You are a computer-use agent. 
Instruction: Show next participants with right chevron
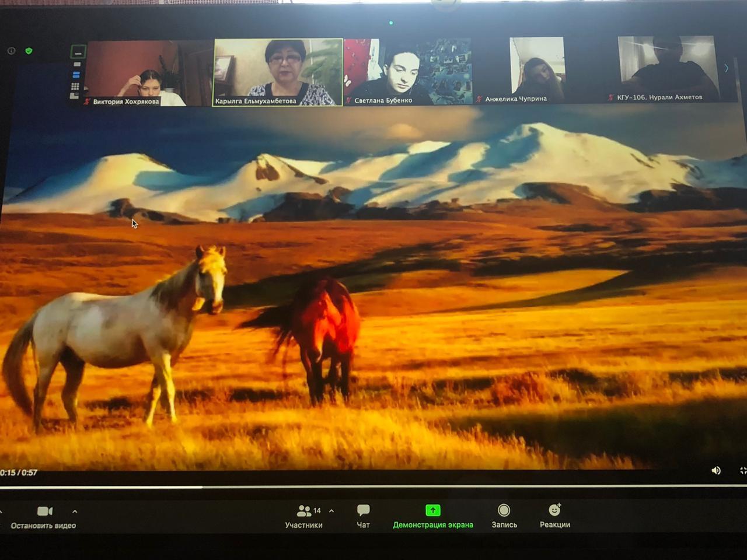click(x=726, y=68)
